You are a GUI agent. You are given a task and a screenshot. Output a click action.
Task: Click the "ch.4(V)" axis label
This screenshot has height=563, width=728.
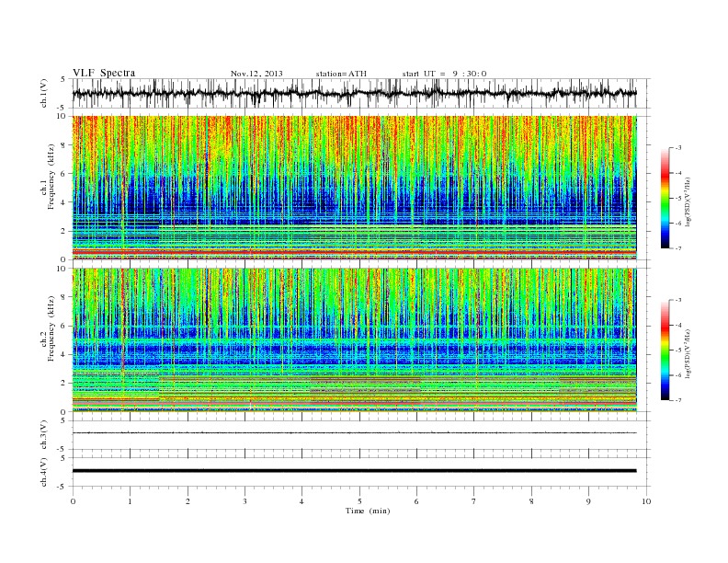[44, 473]
